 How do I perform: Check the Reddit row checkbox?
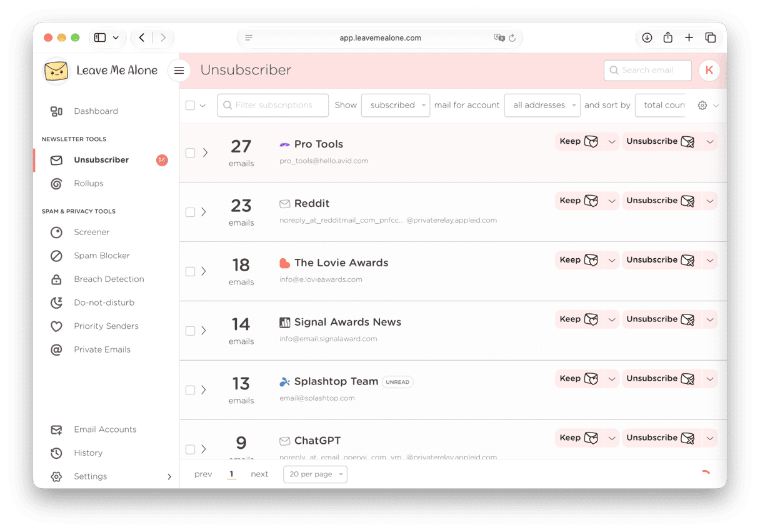(x=191, y=213)
